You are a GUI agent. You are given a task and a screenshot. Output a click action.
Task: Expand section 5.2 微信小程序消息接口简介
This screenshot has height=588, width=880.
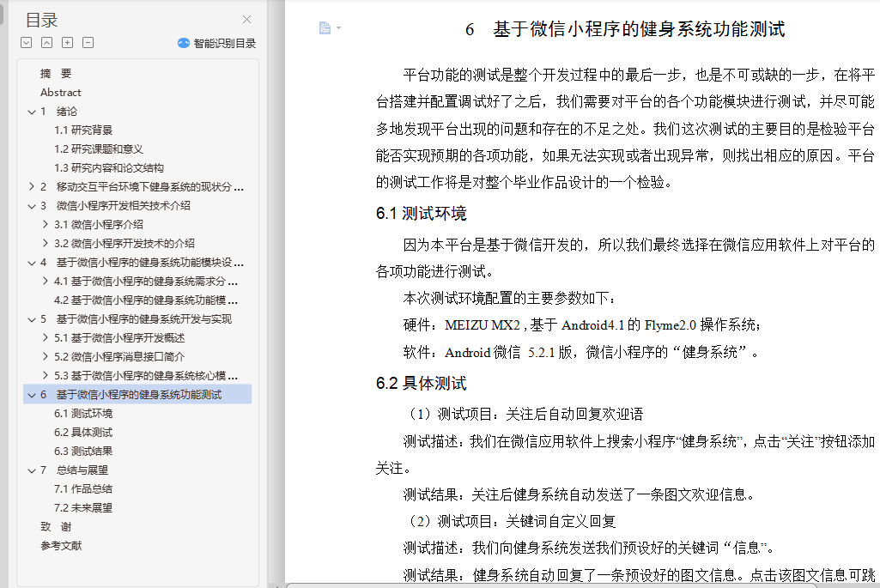click(x=46, y=357)
